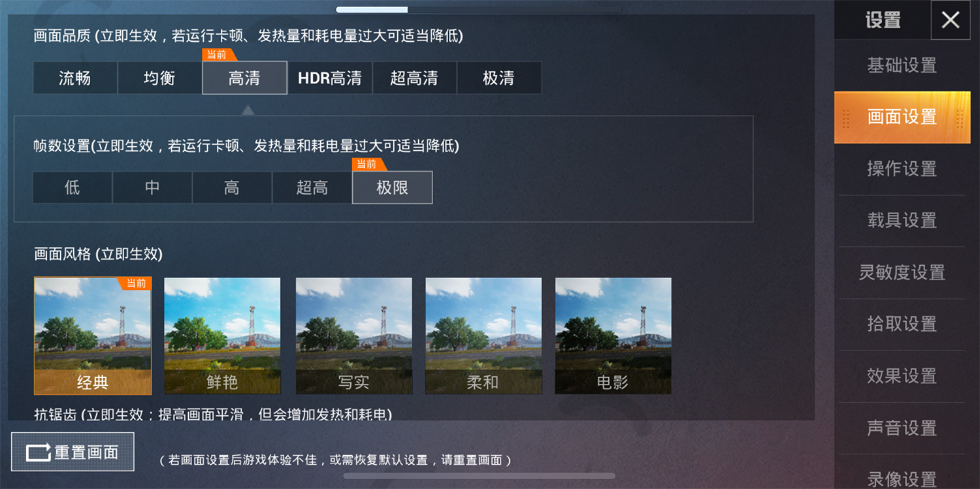Viewport: 980px width, 489px height.
Task: Open 效果设置 effects tab
Action: [902, 376]
